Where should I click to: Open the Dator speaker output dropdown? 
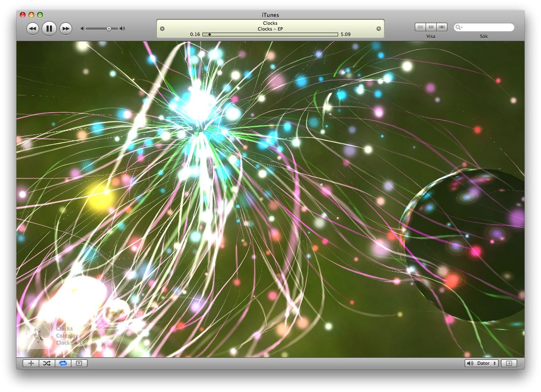(x=481, y=363)
